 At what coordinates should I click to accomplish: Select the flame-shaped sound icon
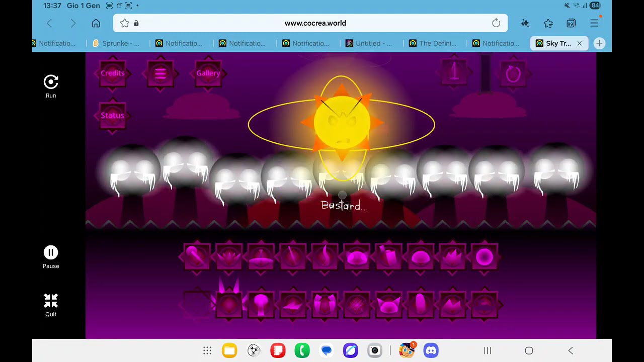point(325,257)
